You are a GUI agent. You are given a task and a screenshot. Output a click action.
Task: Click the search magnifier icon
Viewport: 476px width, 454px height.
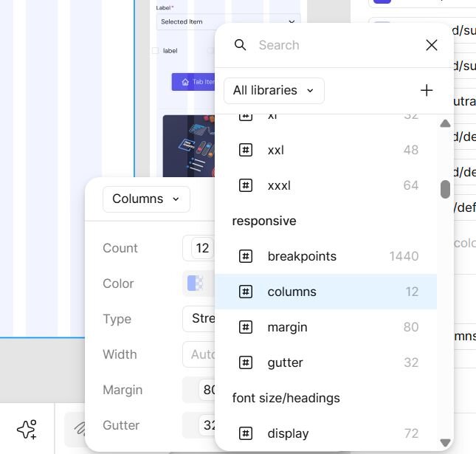[241, 45]
